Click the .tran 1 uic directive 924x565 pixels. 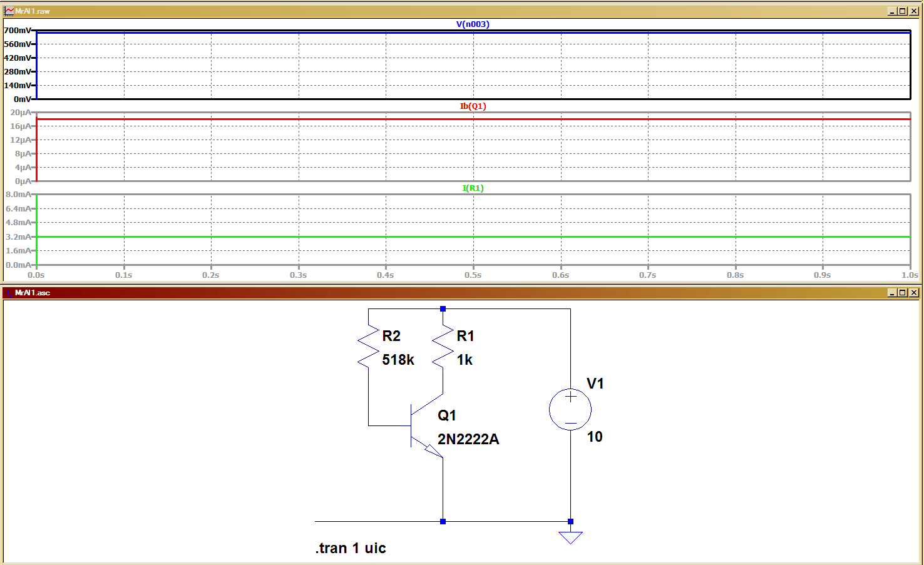pyautogui.click(x=351, y=548)
